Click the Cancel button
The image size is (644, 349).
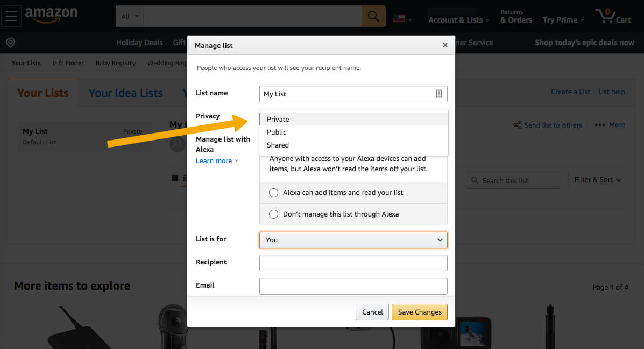[x=372, y=312]
